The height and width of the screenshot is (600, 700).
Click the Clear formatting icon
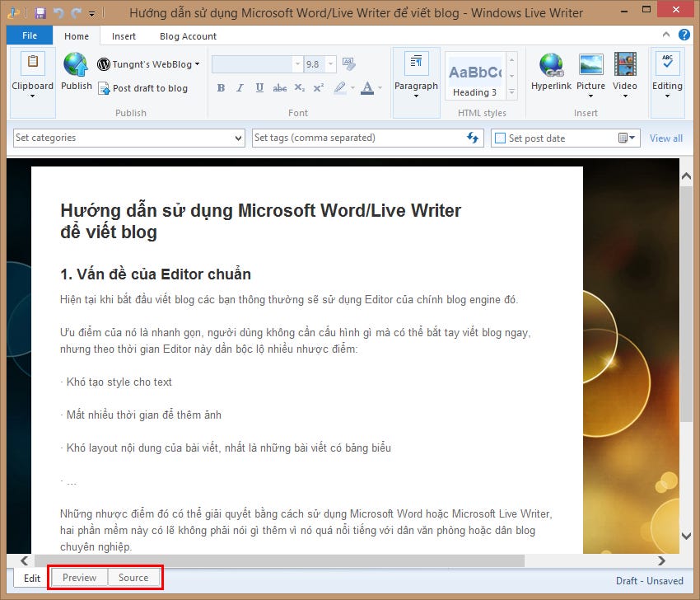[x=349, y=64]
